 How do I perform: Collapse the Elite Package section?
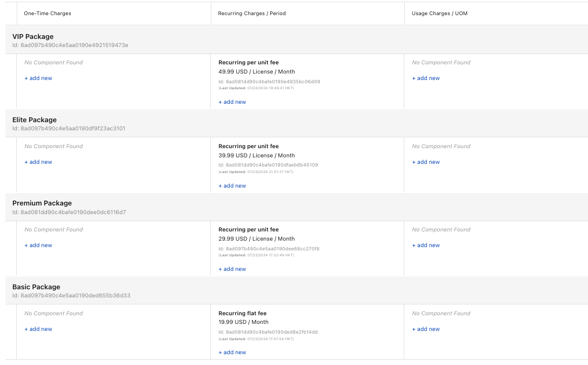35,120
